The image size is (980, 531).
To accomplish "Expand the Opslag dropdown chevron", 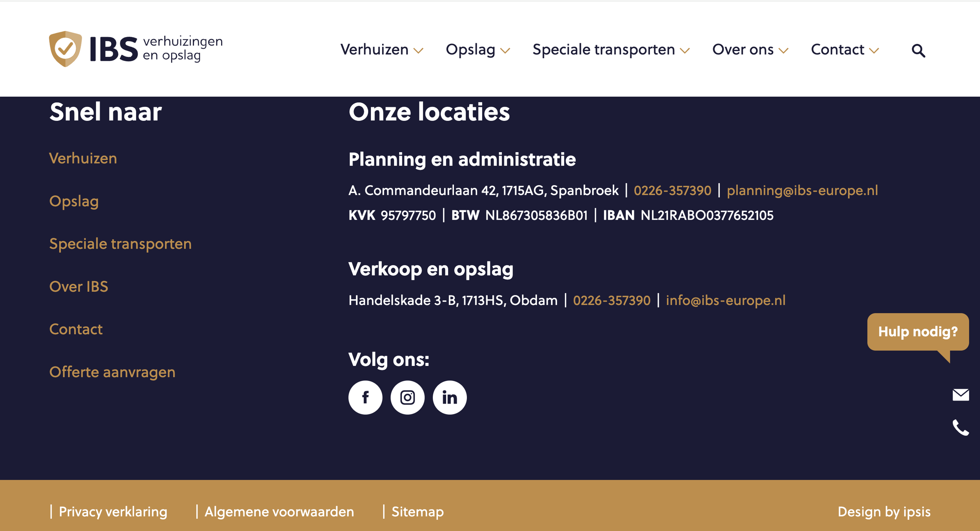I will [505, 51].
